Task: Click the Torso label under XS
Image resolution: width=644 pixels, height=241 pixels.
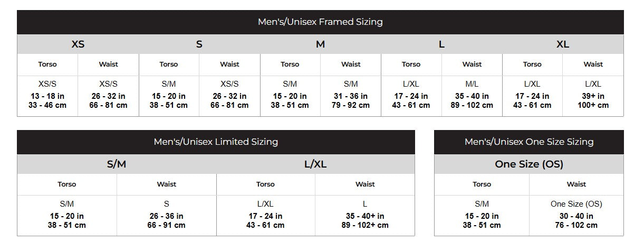Action: point(47,64)
